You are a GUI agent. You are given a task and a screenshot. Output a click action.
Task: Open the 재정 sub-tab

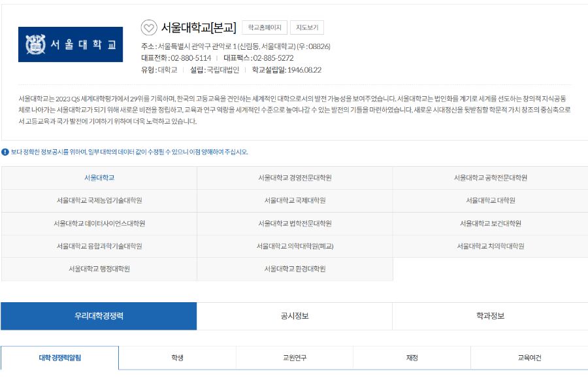point(412,358)
